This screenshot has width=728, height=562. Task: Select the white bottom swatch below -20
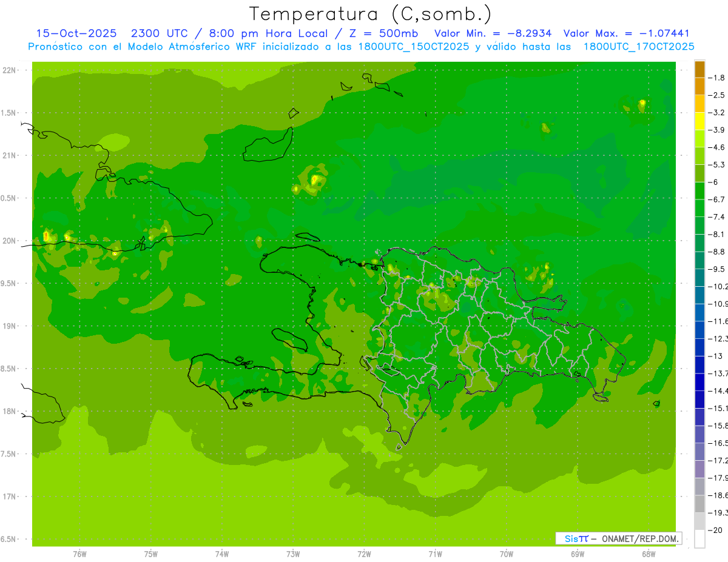699,538
